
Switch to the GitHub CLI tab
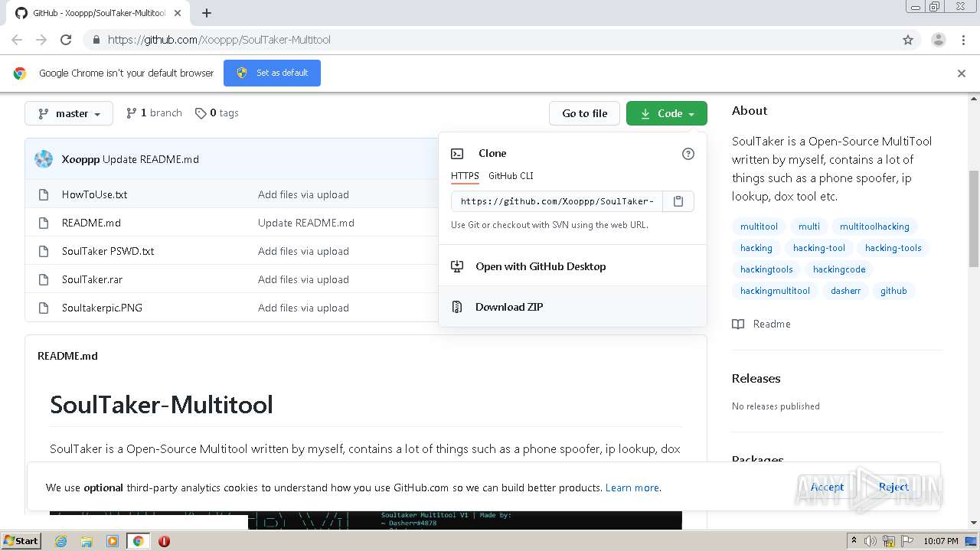pos(511,176)
